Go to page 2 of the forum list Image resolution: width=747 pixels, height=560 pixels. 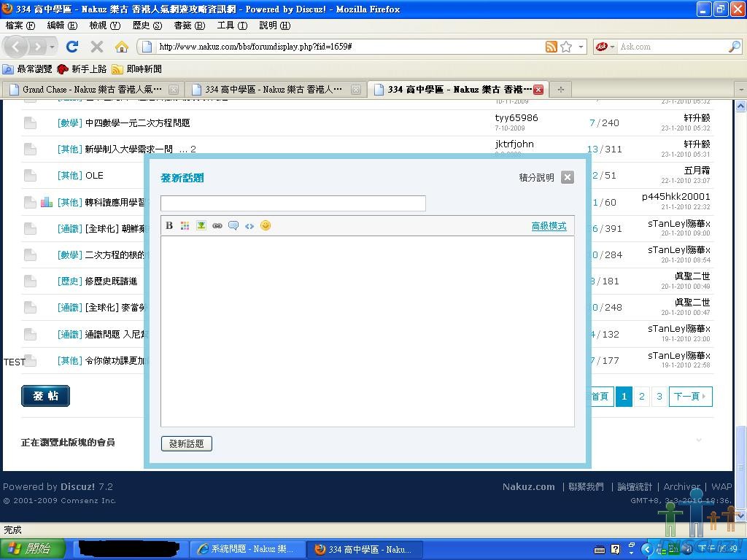[642, 396]
